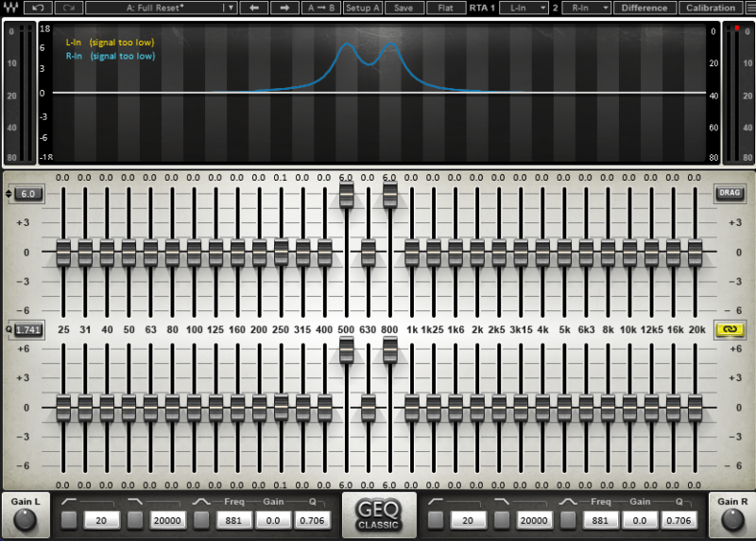Click the Flat button
Image resolution: width=756 pixels, height=541 pixels.
point(444,8)
